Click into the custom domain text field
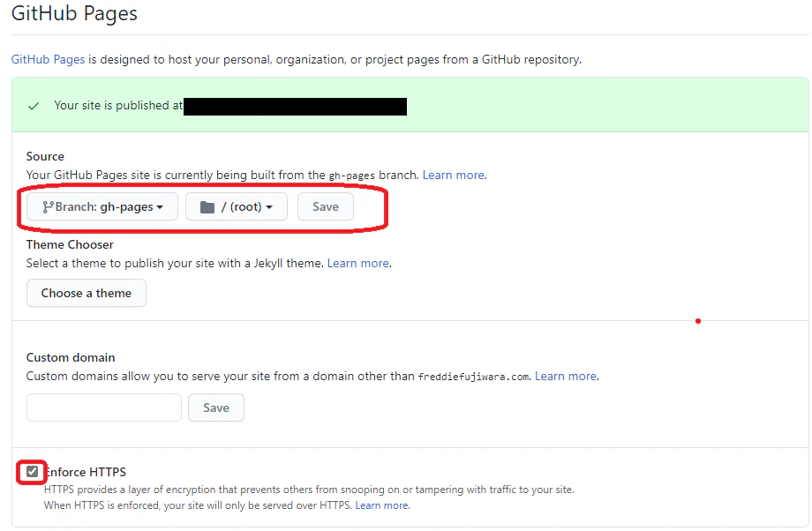The width and height of the screenshot is (812, 531). 104,408
